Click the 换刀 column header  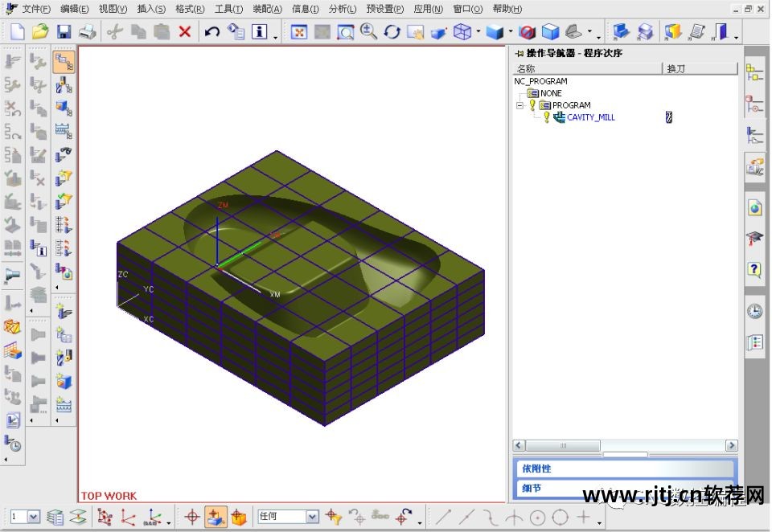(700, 68)
